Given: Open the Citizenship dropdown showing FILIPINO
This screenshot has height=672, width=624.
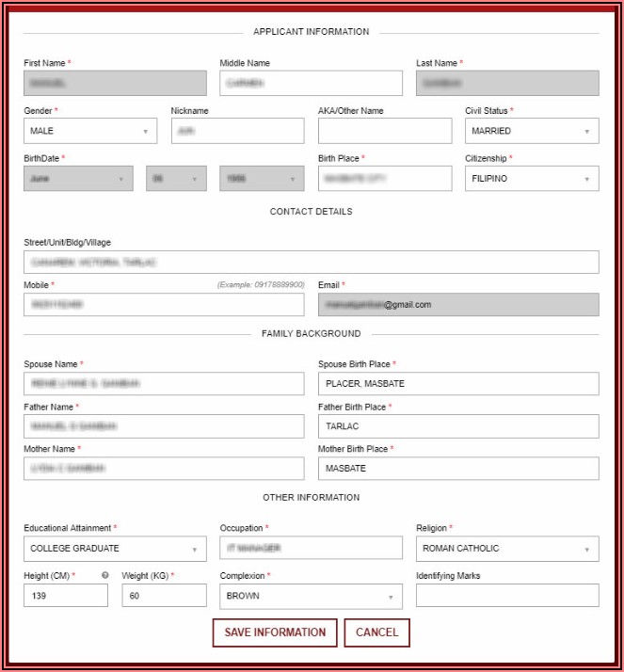Looking at the screenshot, I should (x=532, y=179).
